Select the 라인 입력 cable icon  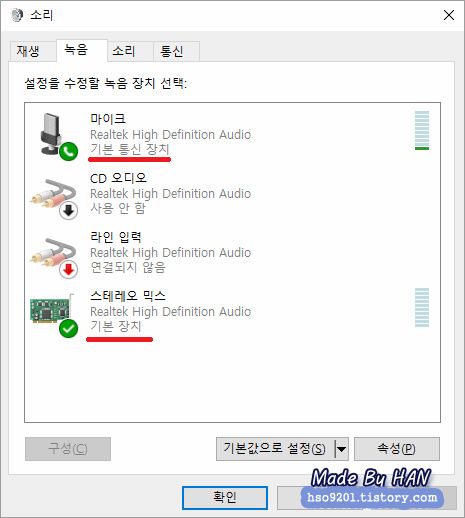pyautogui.click(x=53, y=256)
